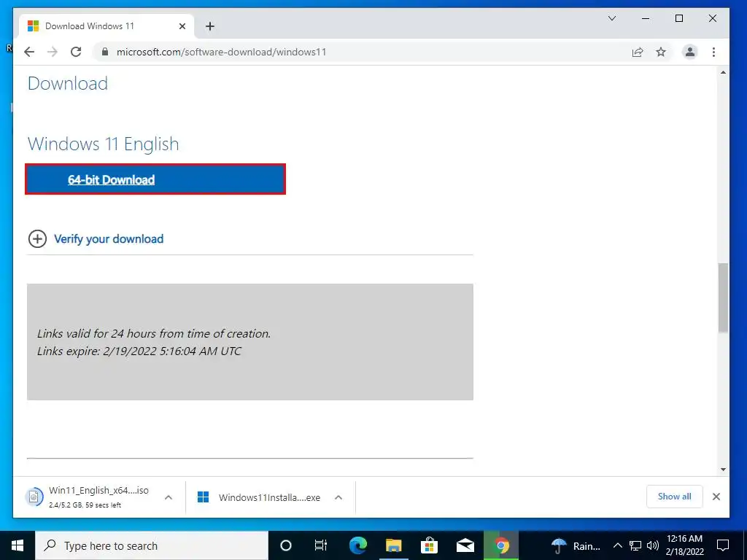Click the Links expire 2/19/2022 text

pyautogui.click(x=139, y=351)
